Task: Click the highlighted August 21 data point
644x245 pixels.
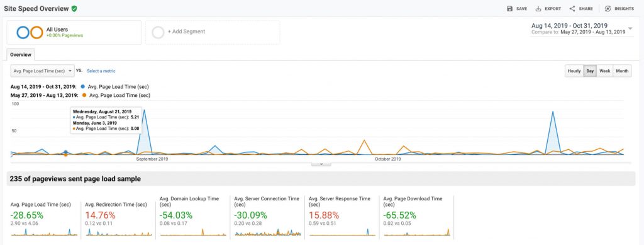Action: 65,152
